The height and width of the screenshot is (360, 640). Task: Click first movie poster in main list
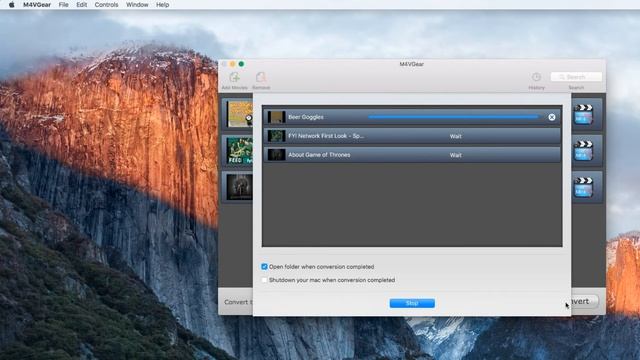(240, 114)
